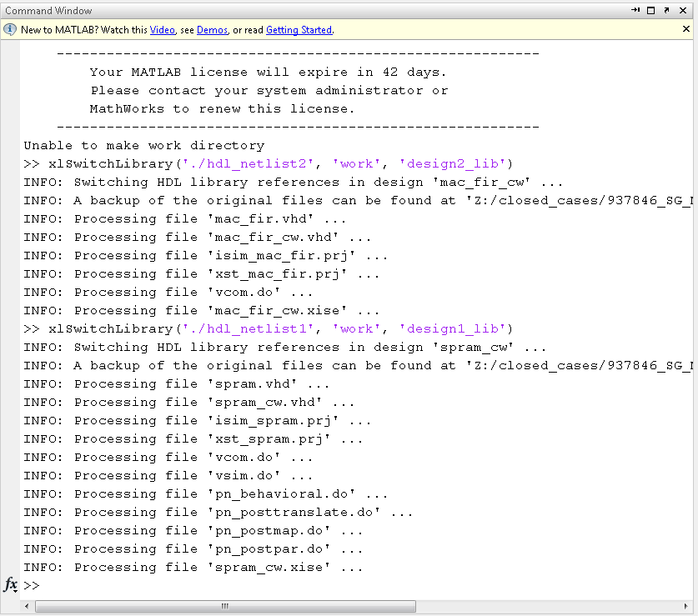Open the Video link
The height and width of the screenshot is (616, 698).
tap(162, 30)
